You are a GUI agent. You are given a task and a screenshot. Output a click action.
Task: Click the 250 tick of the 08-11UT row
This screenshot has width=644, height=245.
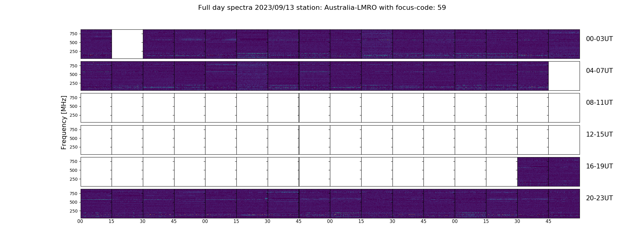tap(74, 115)
